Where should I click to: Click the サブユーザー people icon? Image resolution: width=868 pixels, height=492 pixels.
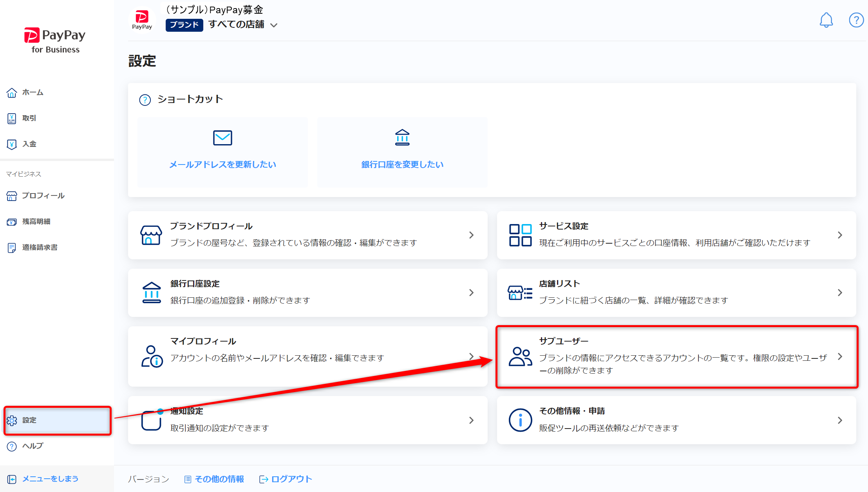(520, 356)
